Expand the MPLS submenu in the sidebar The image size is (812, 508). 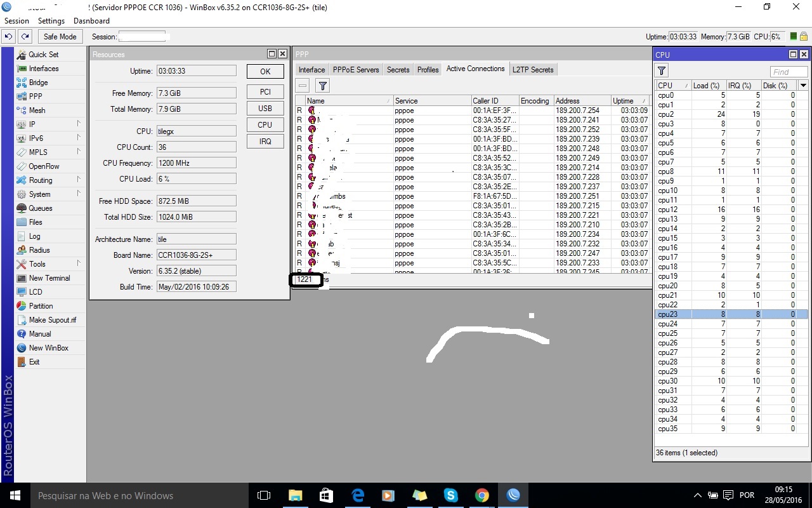[79, 152]
